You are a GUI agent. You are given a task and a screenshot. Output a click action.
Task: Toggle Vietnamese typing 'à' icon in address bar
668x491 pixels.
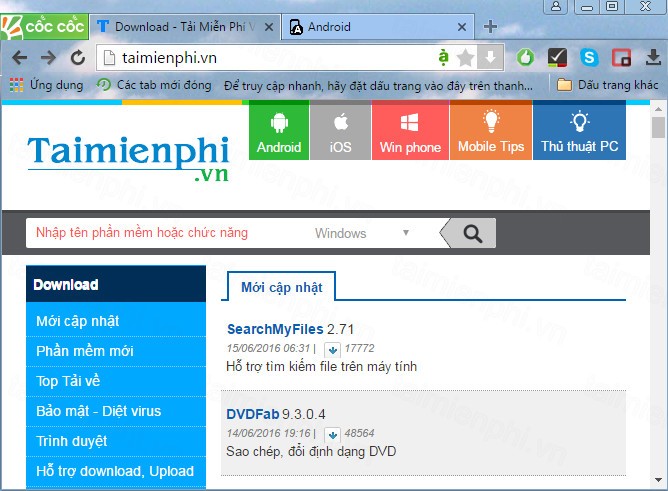[443, 57]
